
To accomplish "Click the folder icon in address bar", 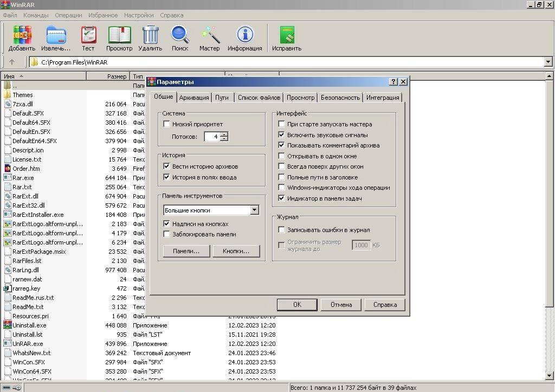I will pos(34,62).
